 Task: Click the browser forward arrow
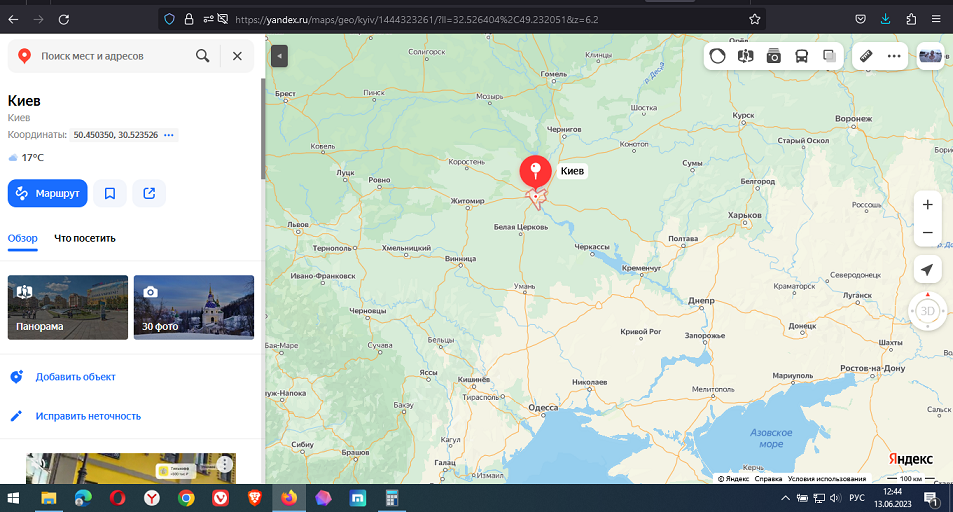click(x=38, y=19)
